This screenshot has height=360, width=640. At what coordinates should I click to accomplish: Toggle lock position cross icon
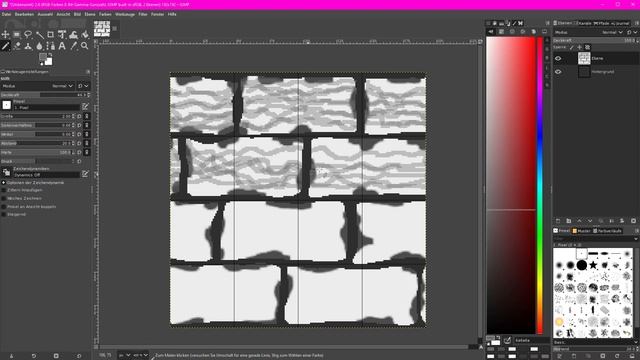pos(580,47)
